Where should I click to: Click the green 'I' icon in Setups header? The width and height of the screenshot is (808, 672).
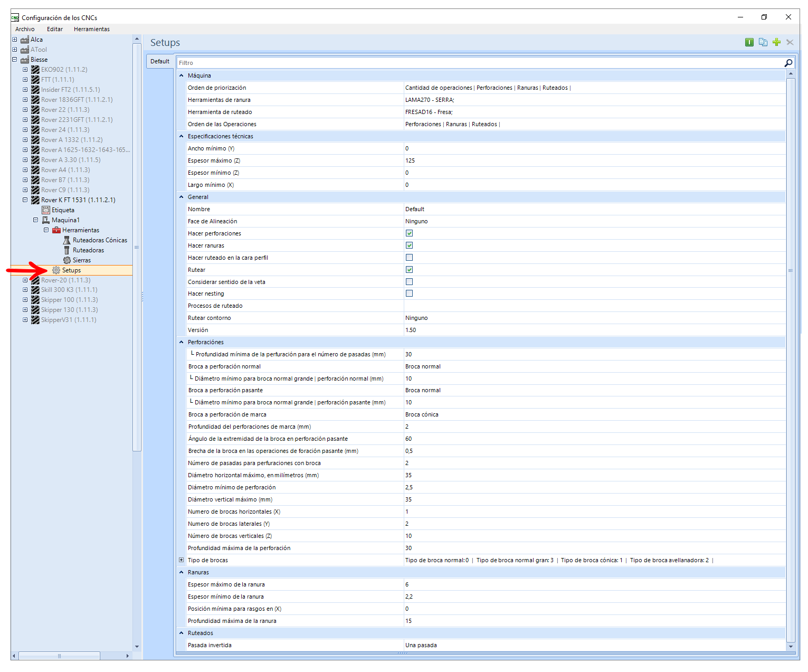click(x=749, y=42)
